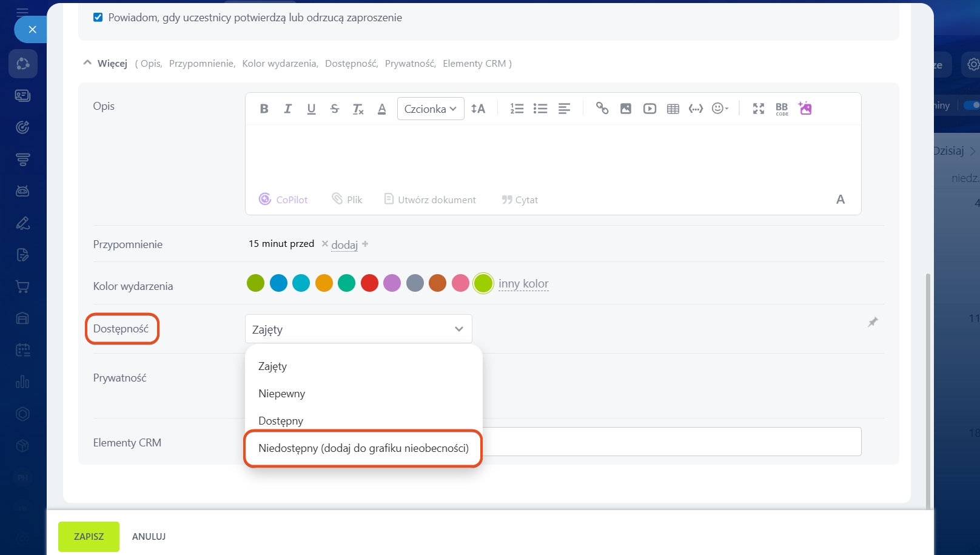
Task: Insert a table in the editor
Action: 673,109
